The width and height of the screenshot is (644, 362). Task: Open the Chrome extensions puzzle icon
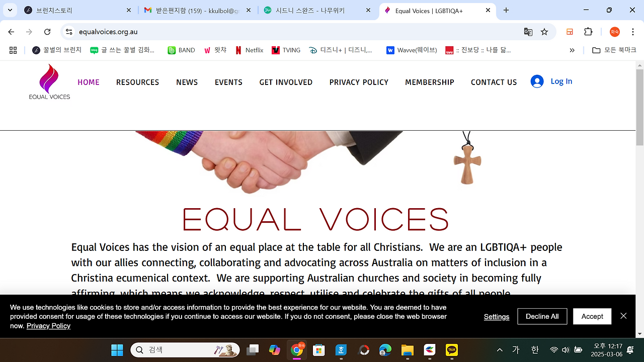[588, 32]
